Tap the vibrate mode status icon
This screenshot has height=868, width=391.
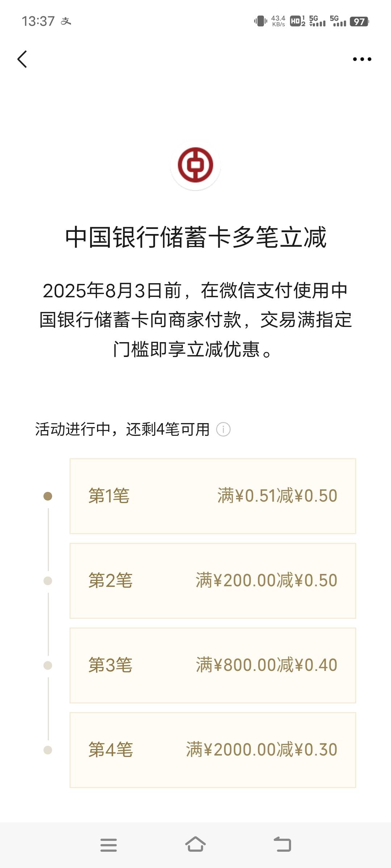click(261, 21)
